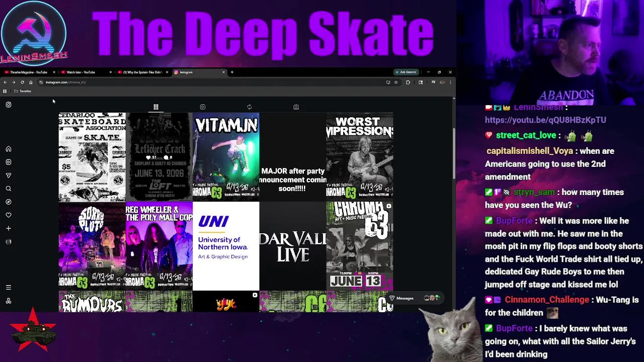Open the Leftover Crack June 13 post
The width and height of the screenshot is (644, 362).
[x=159, y=157]
